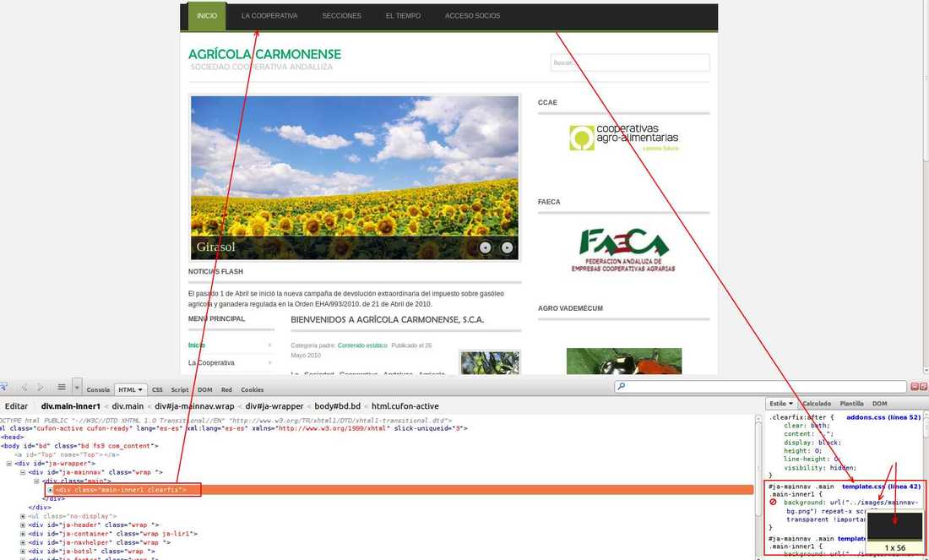Click the FAECA federation logo
This screenshot has width=929, height=560.
tap(623, 250)
